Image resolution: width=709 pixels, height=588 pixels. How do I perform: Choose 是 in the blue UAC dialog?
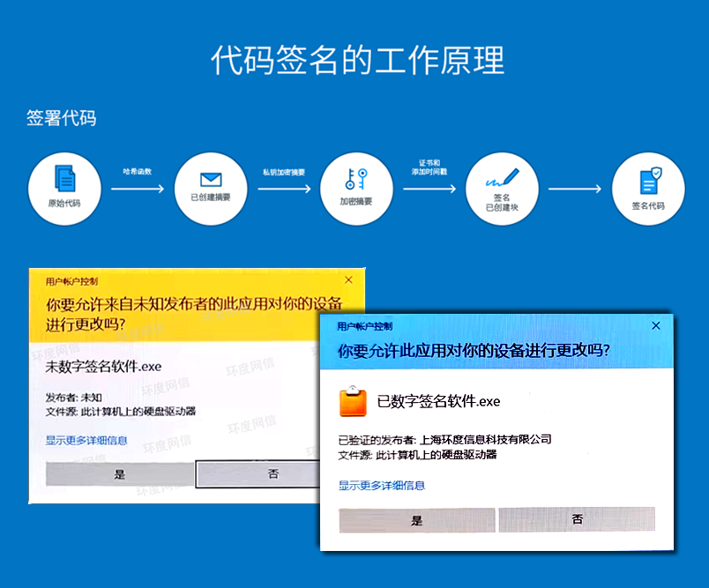(417, 520)
